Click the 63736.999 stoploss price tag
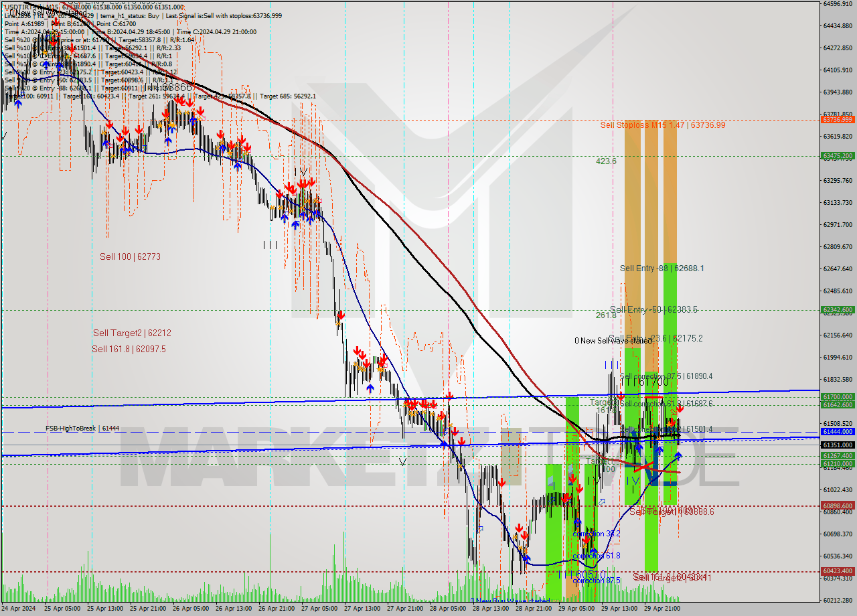 pyautogui.click(x=837, y=120)
